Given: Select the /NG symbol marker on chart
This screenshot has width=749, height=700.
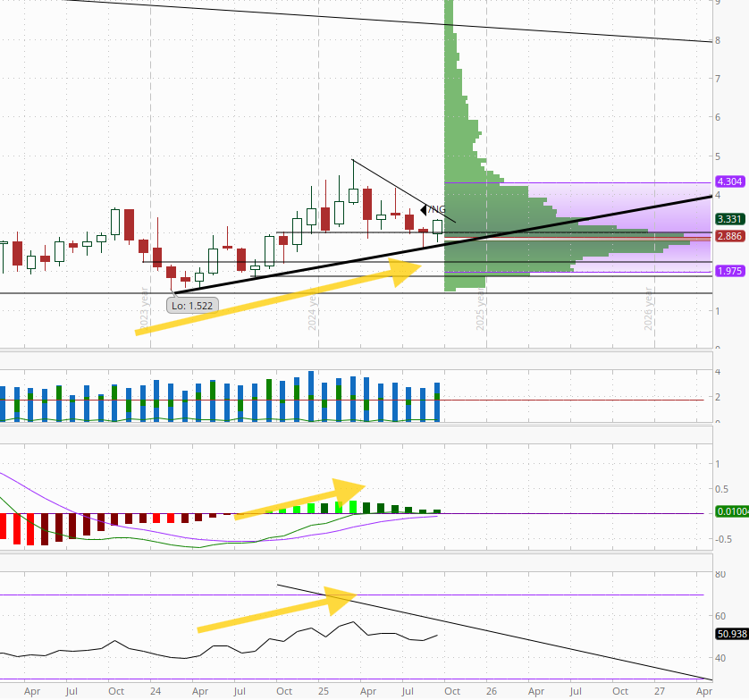Looking at the screenshot, I should tap(433, 209).
